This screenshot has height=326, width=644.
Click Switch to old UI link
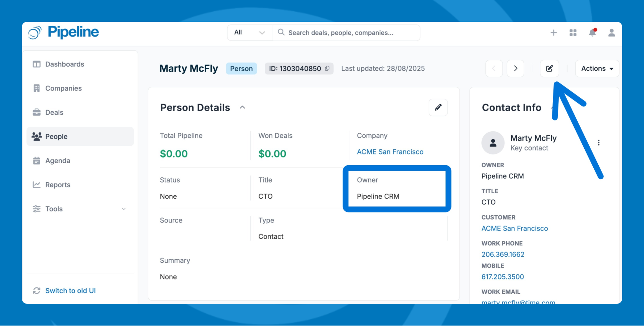pyautogui.click(x=70, y=290)
